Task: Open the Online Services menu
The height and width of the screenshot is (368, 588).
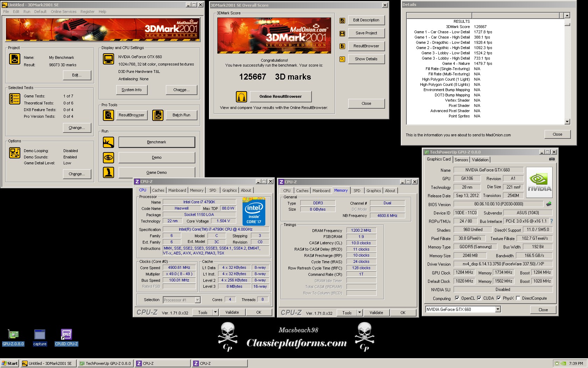Action: pos(63,12)
